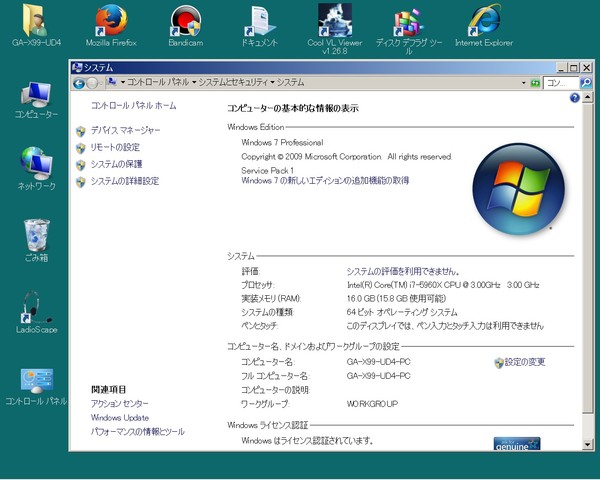Click the greyed forward navigation button
Viewport: 600px width, 480px height.
pyautogui.click(x=92, y=83)
